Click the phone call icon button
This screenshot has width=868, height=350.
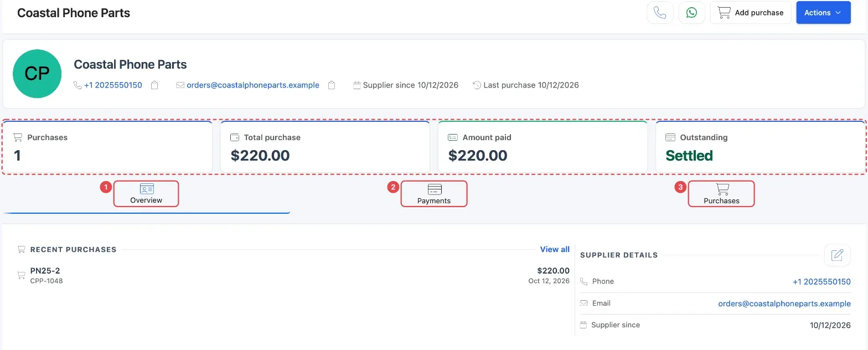pos(660,12)
